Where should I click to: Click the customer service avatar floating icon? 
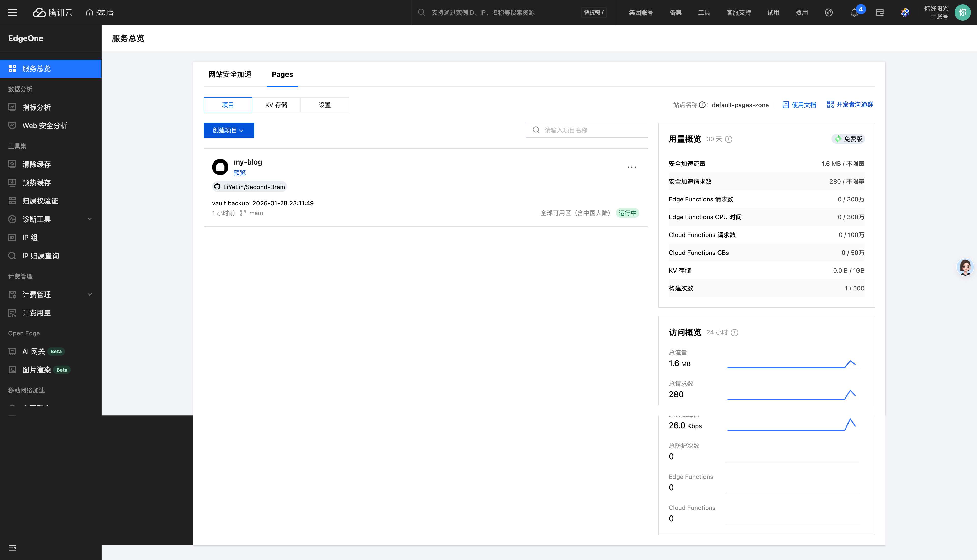965,267
